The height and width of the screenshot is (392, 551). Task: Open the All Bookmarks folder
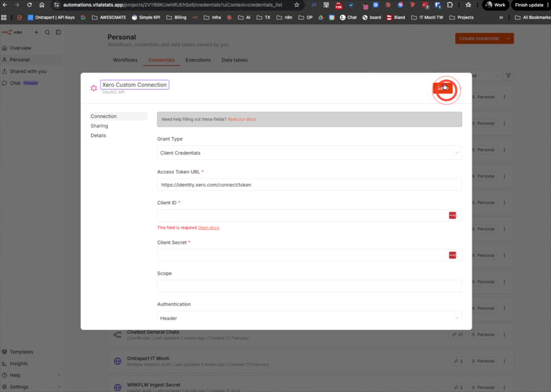[532, 17]
